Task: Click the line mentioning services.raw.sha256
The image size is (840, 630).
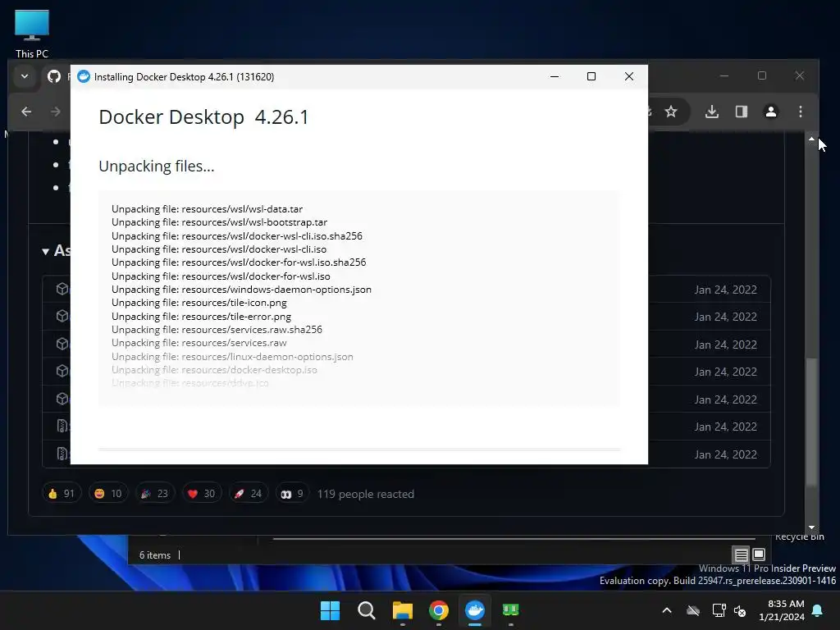Action: [217, 330]
